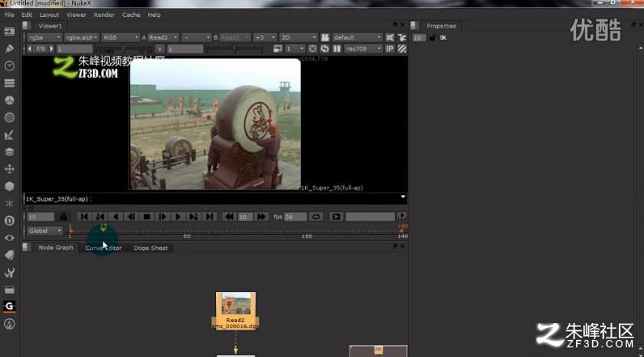Screen dimensions: 644x357
Task: Adjust the viewer gain slider
Action: click(x=122, y=49)
